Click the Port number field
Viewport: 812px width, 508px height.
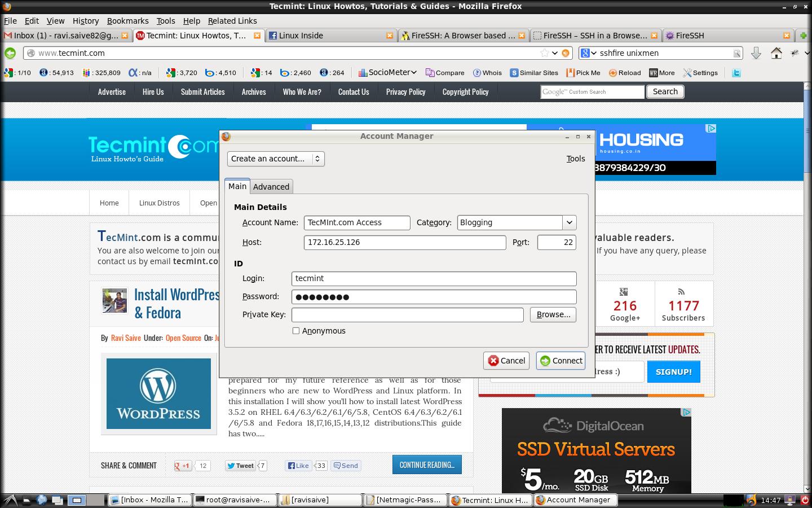[x=557, y=242]
